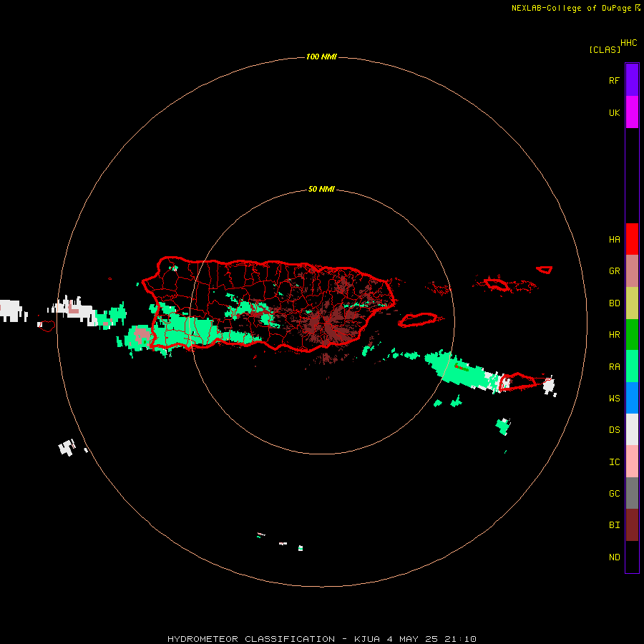Click the NEXLAB-College of DuPage credit text
The image size is (644, 644).
pyautogui.click(x=572, y=8)
